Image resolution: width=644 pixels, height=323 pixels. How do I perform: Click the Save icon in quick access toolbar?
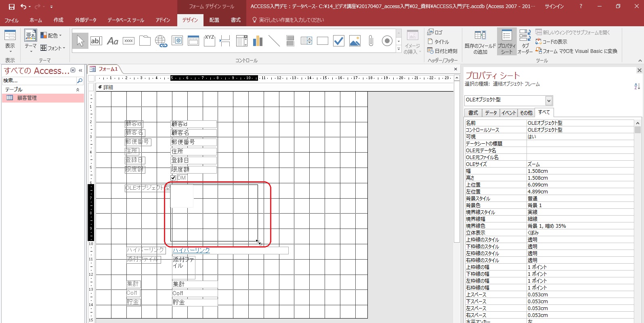[12, 6]
